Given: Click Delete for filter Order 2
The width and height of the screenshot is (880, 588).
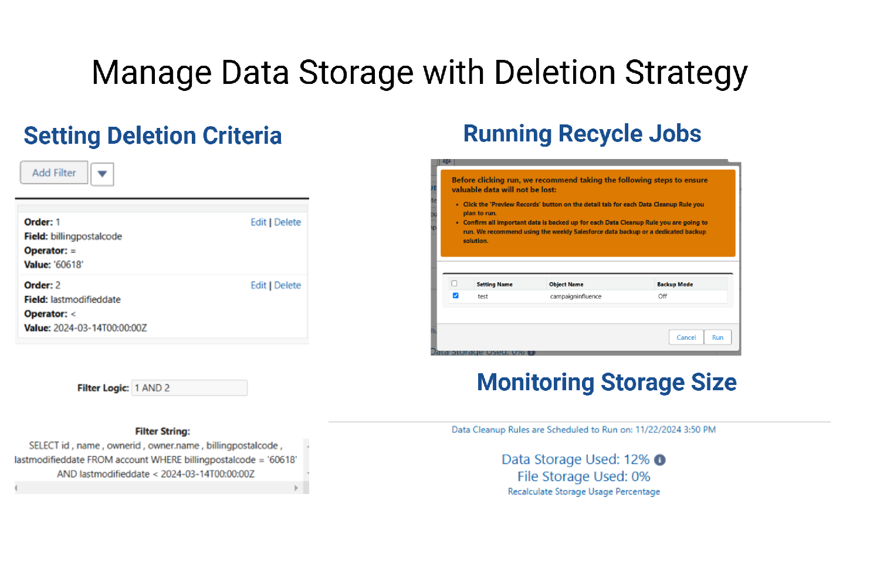Looking at the screenshot, I should click(x=287, y=285).
